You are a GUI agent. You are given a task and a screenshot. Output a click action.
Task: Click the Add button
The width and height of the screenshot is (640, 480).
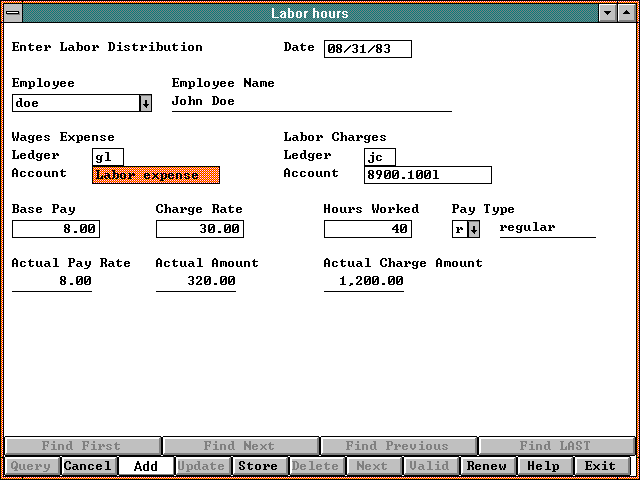(x=145, y=466)
